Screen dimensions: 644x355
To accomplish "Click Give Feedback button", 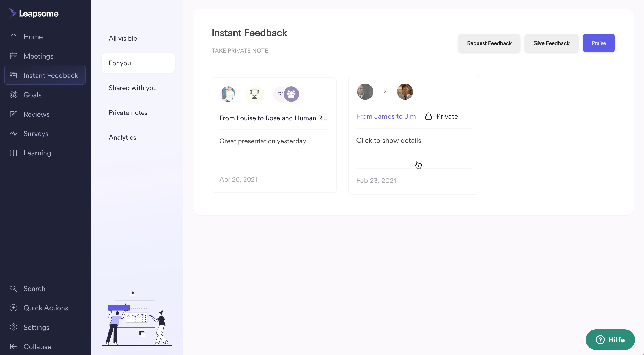I will [551, 43].
